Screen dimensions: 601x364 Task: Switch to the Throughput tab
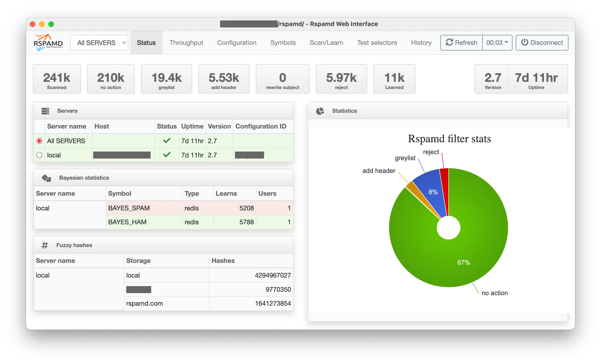click(186, 43)
